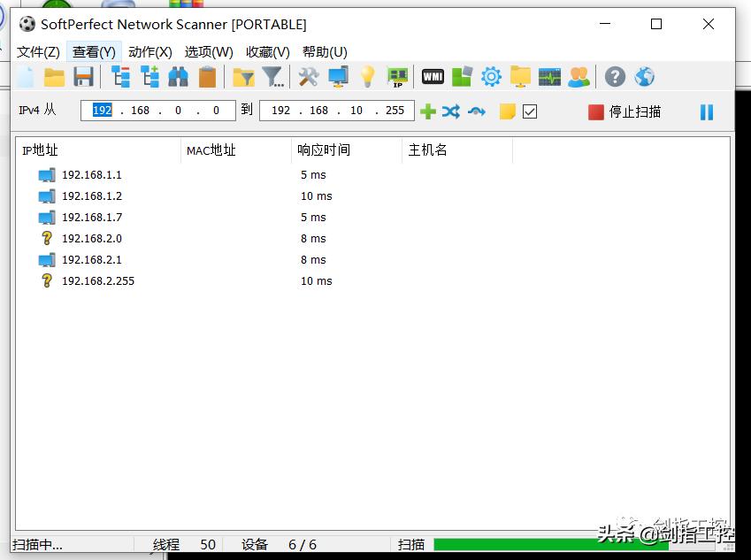
Task: Open the WMI settings icon
Action: (x=433, y=77)
